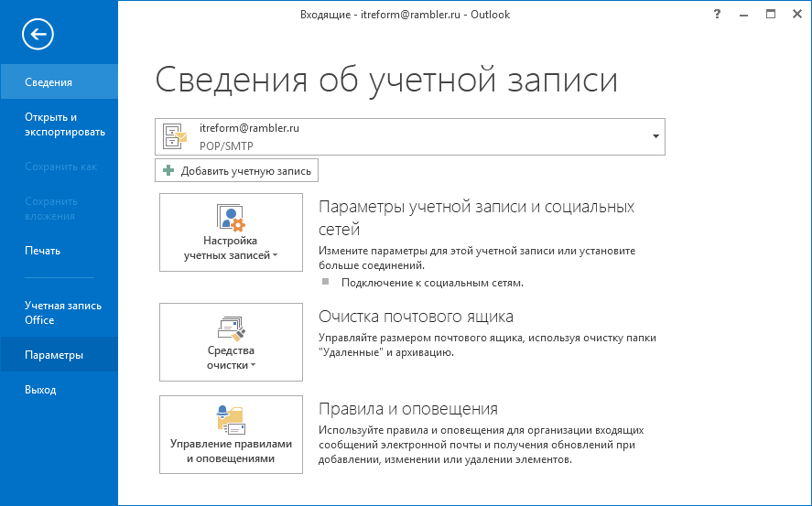Minimize the Outlook window
The width and height of the screenshot is (812, 506).
pos(743,15)
